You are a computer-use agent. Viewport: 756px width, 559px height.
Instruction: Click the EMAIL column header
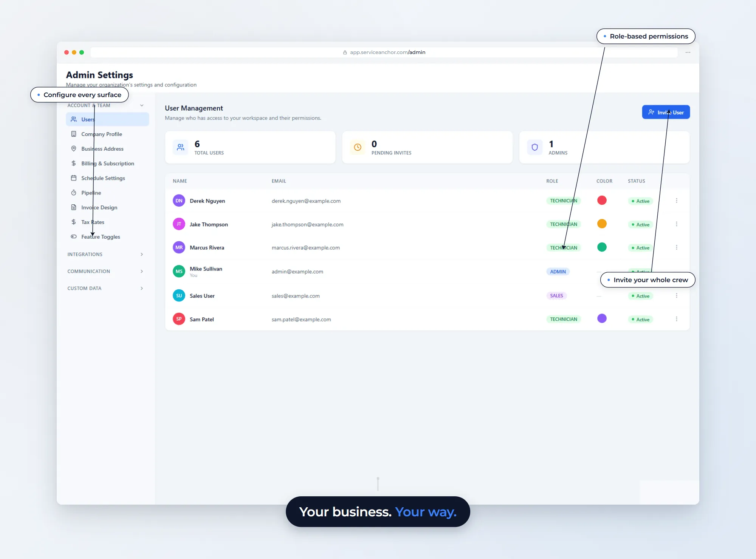pos(279,181)
